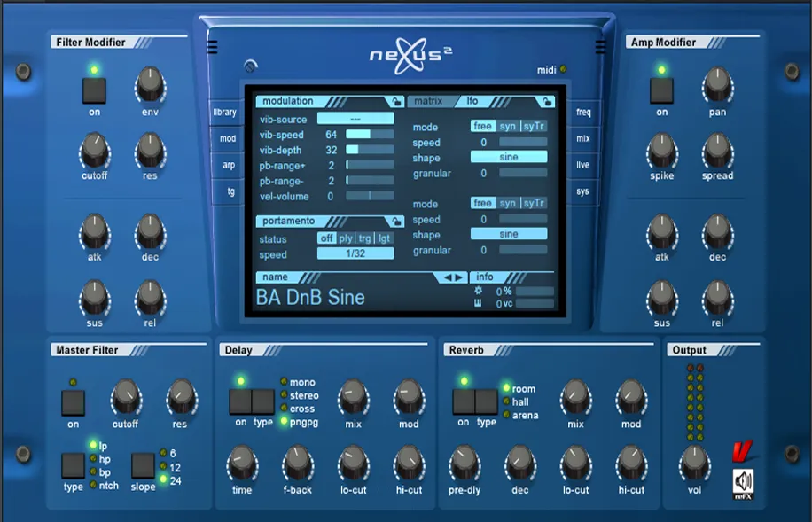Click the red V logo icon
Screen dimensions: 812x522
pos(742,452)
